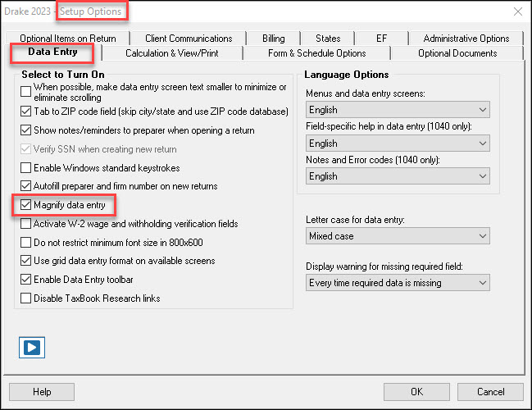
Task: Go to the Billing tab
Action: coord(274,39)
